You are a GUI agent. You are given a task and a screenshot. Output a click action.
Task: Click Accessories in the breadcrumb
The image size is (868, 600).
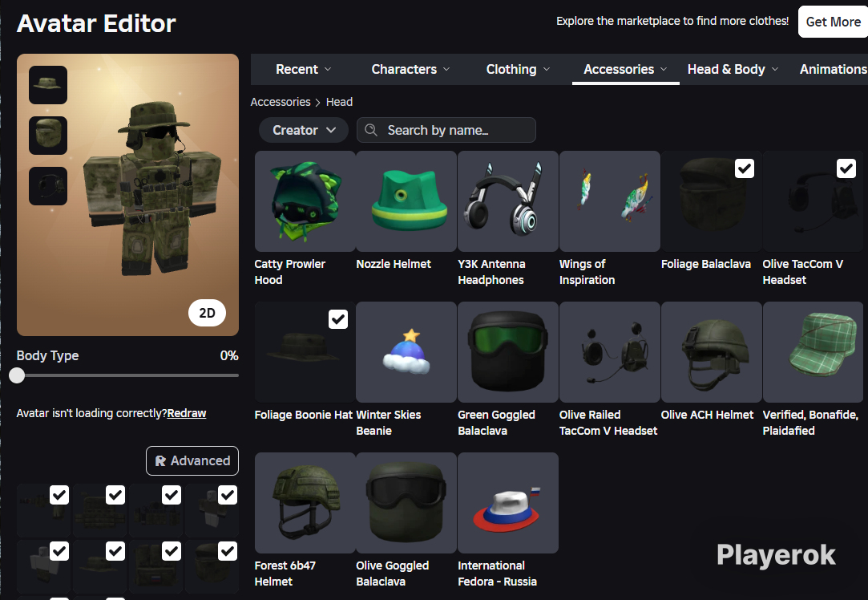tap(280, 102)
